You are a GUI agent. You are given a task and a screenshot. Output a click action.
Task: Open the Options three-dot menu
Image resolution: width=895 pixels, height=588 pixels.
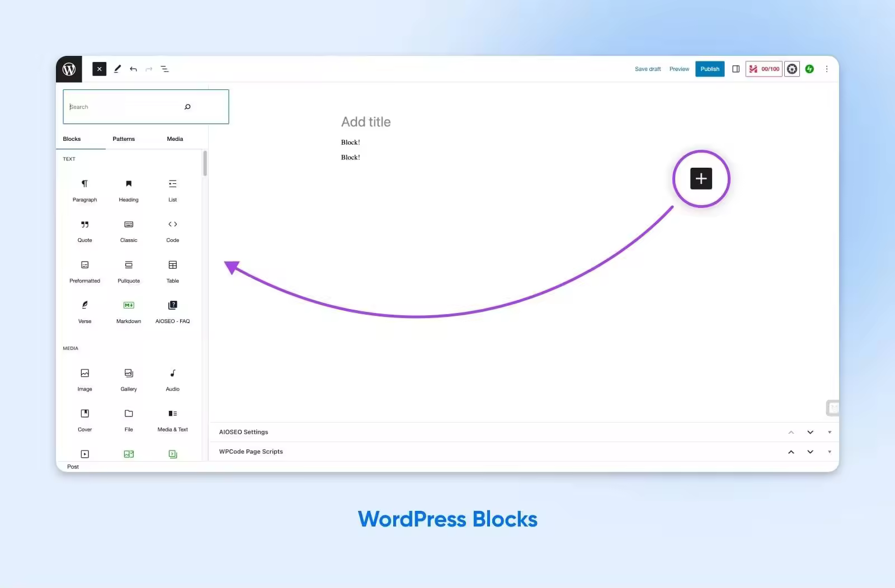[827, 69]
